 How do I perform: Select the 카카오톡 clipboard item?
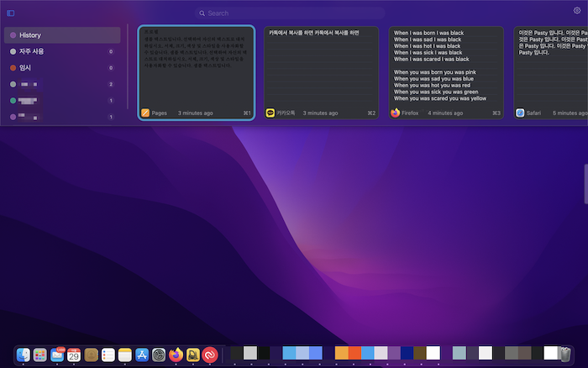(x=322, y=73)
